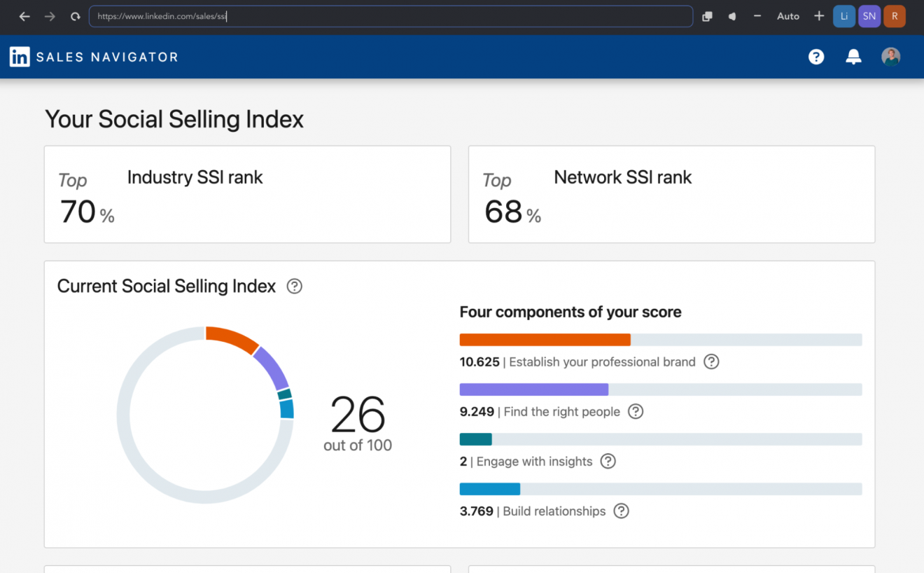Open the Auto zoom level dropdown

pyautogui.click(x=787, y=15)
